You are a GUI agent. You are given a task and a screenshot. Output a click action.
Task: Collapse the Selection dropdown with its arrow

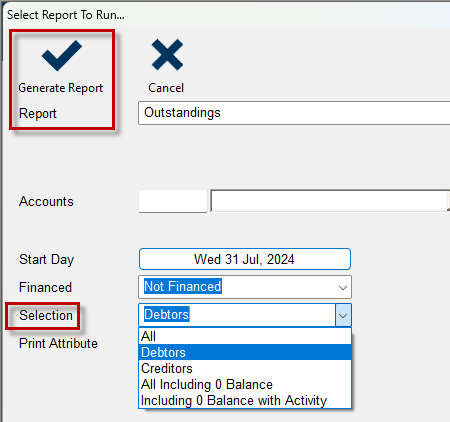click(x=343, y=315)
